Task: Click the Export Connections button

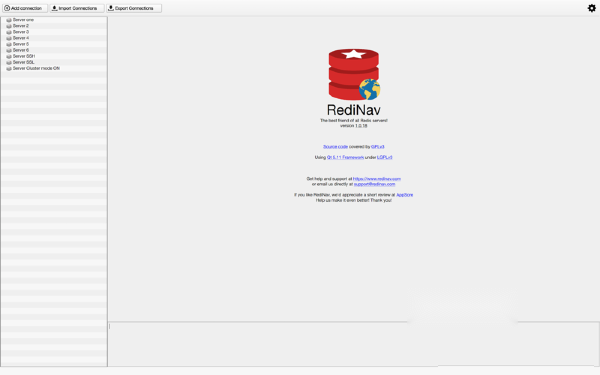Action: 134,8
